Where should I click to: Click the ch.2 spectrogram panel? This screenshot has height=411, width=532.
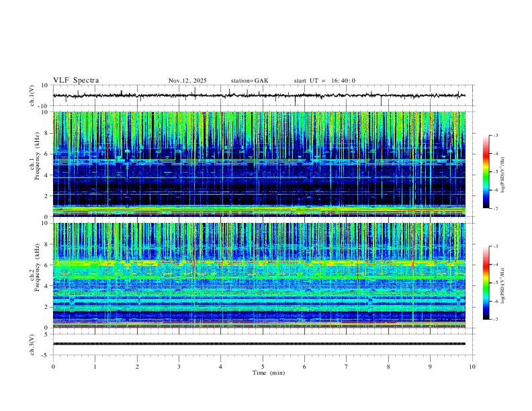point(259,275)
